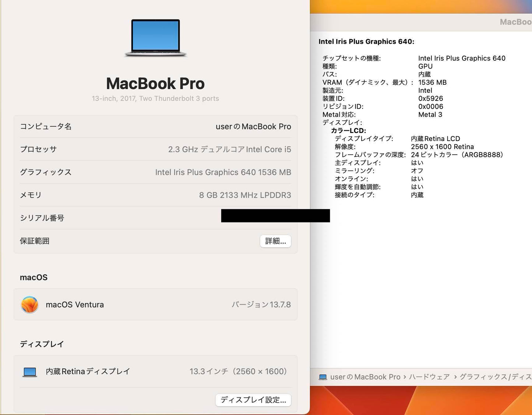Select processor value '2.3 GHz デュアルコアIntel Core i5'
Viewport: 532px width, 415px height.
point(230,150)
